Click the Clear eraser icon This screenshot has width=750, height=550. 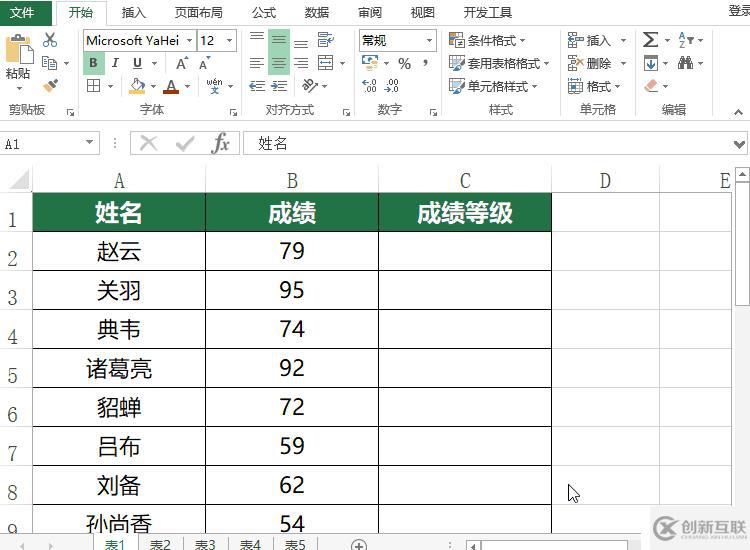(651, 86)
